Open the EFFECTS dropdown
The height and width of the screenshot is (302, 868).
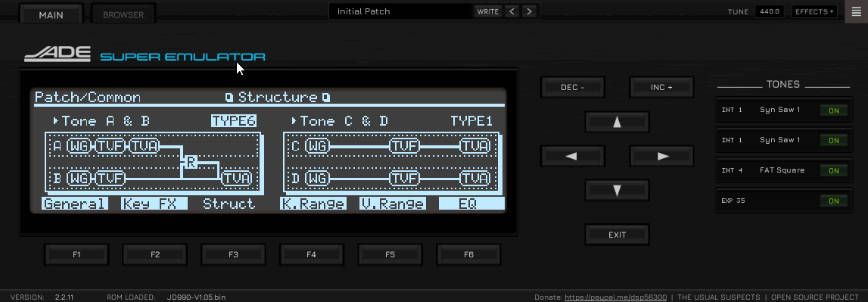pyautogui.click(x=814, y=11)
